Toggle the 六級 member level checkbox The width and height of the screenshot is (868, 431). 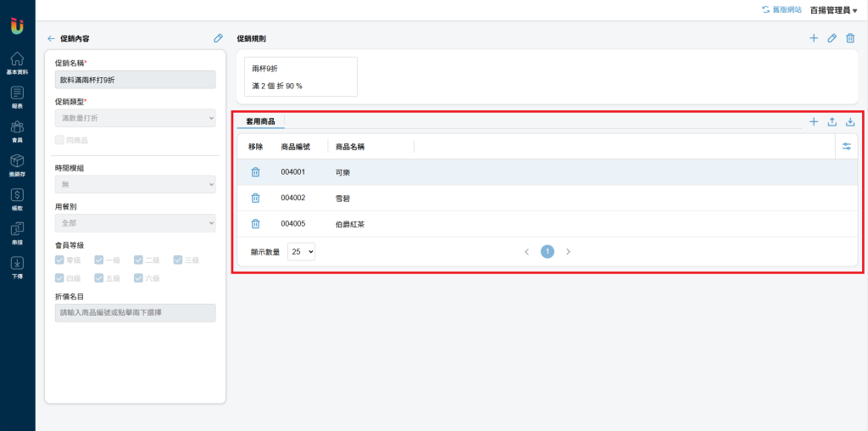pyautogui.click(x=139, y=278)
